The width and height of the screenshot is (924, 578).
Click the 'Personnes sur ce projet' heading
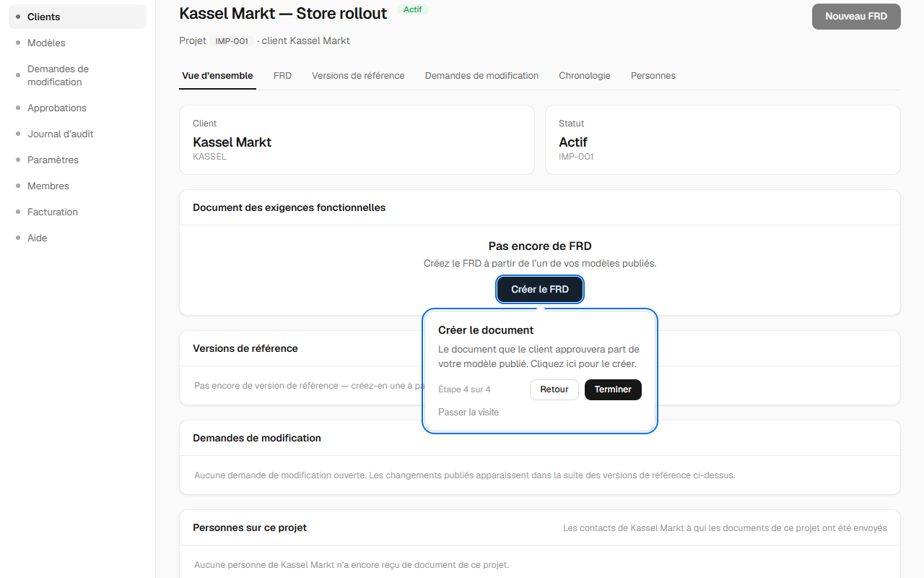[250, 527]
